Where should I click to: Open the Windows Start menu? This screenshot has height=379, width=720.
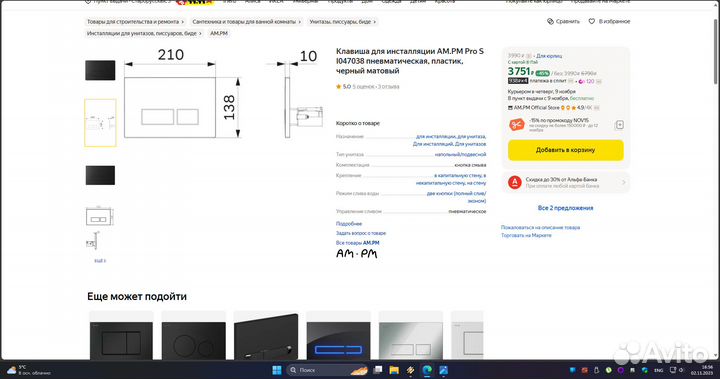277,370
